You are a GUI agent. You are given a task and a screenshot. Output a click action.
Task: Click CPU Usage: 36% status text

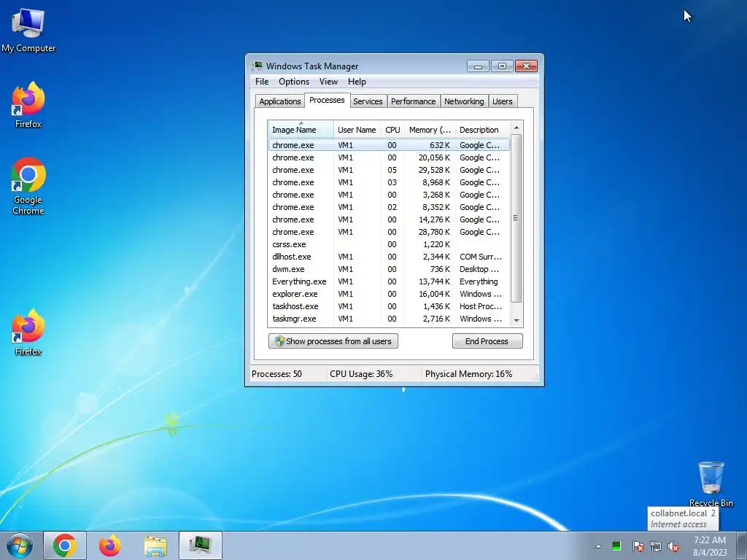tap(361, 374)
